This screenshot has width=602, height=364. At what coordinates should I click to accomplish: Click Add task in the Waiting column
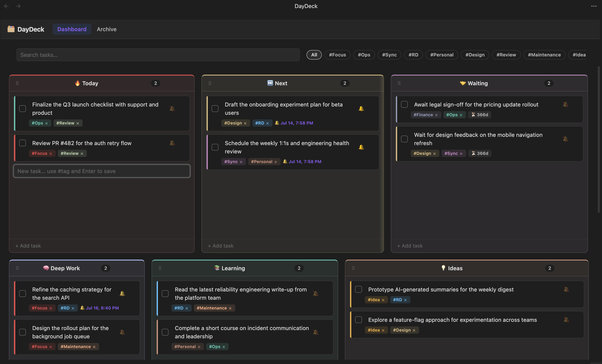click(x=410, y=246)
